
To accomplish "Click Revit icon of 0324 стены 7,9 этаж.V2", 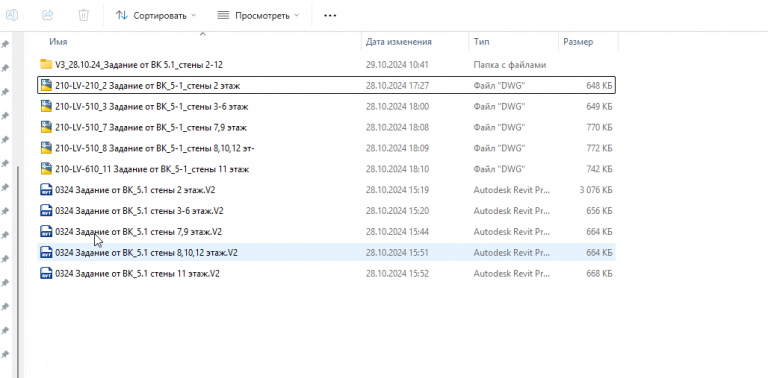I will (x=46, y=231).
